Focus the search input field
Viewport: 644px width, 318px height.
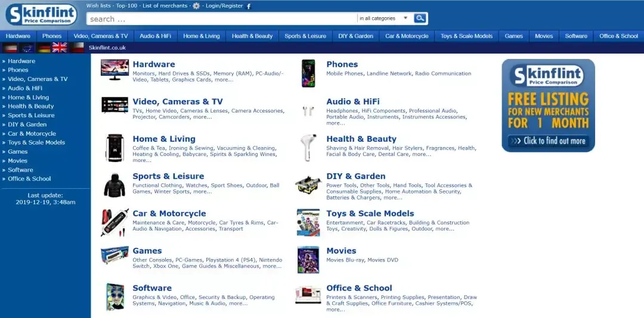[x=222, y=18]
